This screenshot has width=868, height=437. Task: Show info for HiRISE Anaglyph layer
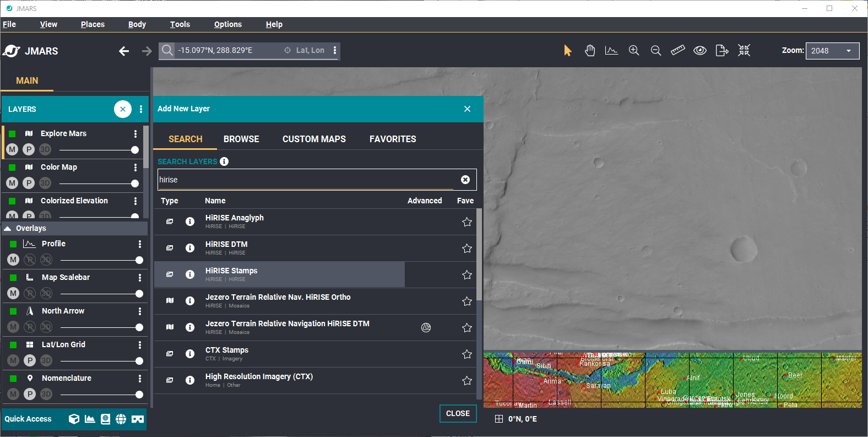click(190, 222)
